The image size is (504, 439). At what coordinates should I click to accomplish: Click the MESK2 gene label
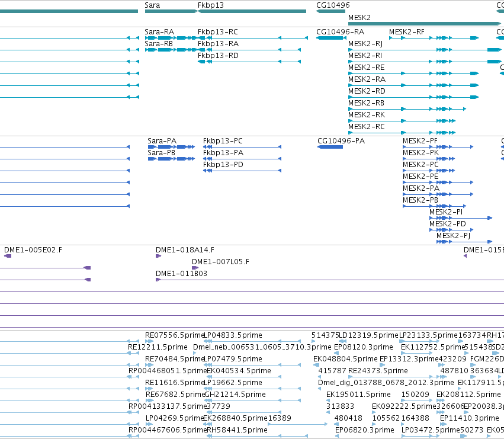click(x=359, y=18)
